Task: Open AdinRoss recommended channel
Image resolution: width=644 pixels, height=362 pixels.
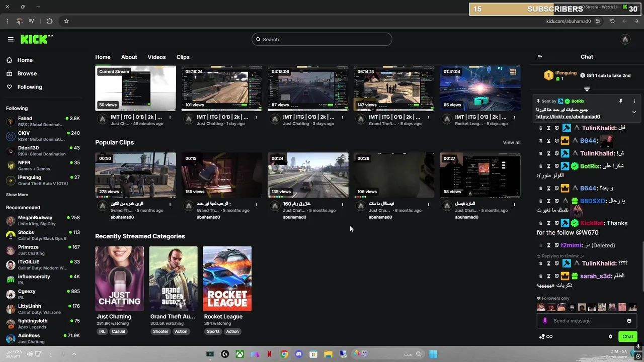Action: click(43, 338)
